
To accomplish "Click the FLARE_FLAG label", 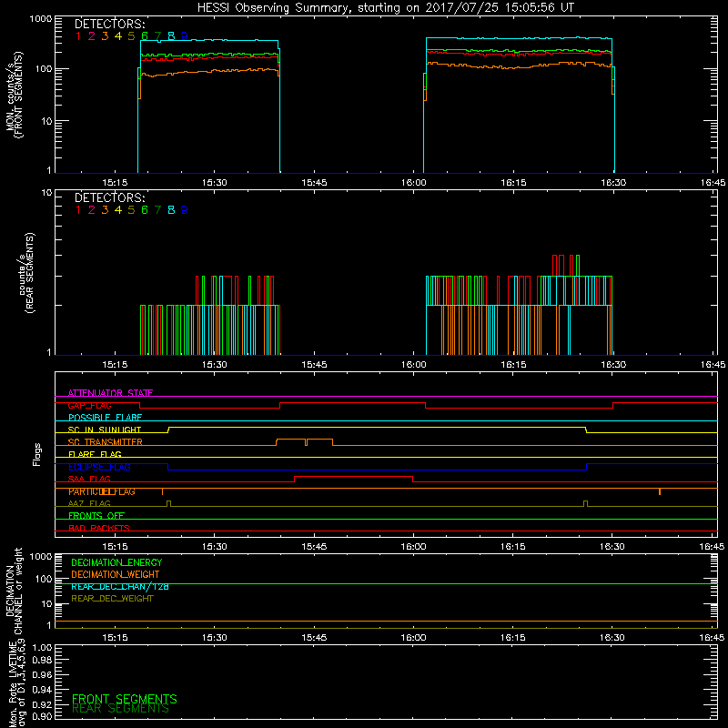I will tap(95, 454).
